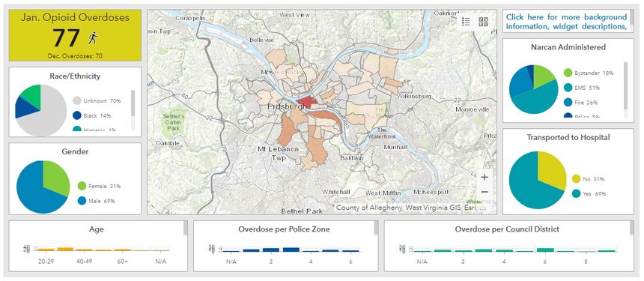Select the Black 14% legend swatch
Image resolution: width=644 pixels, height=281 pixels.
77,115
